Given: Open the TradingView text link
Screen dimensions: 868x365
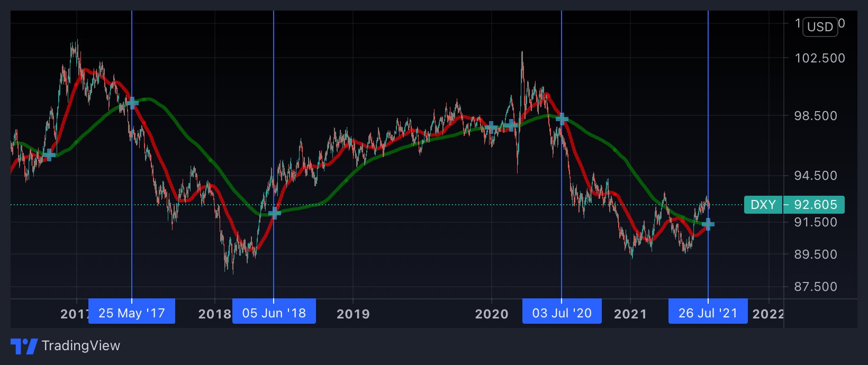Looking at the screenshot, I should pos(81,346).
